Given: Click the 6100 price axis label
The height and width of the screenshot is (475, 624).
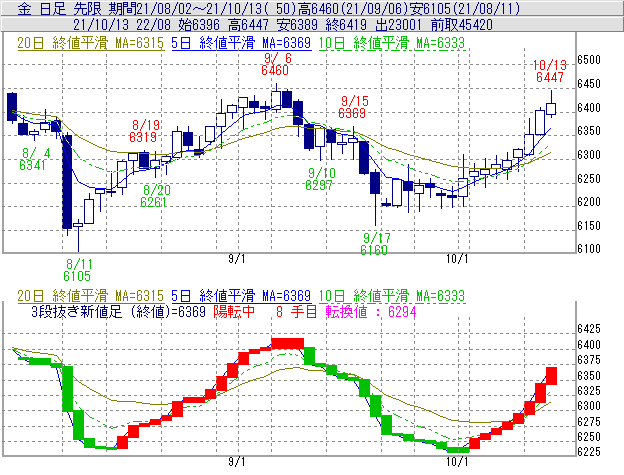Looking at the screenshot, I should (x=589, y=249).
